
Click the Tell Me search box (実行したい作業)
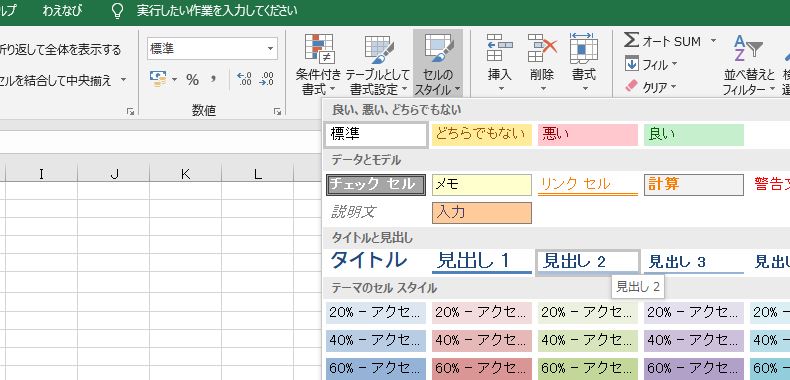click(217, 11)
